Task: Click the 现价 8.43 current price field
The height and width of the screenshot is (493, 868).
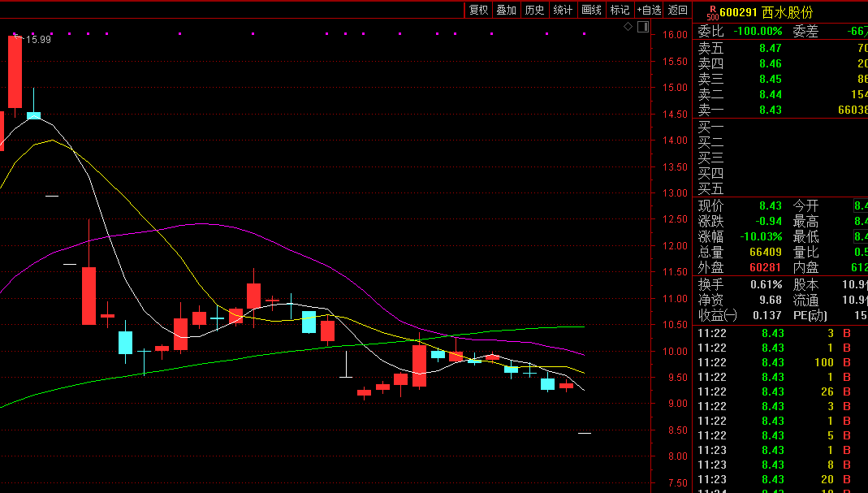Action: [x=770, y=206]
